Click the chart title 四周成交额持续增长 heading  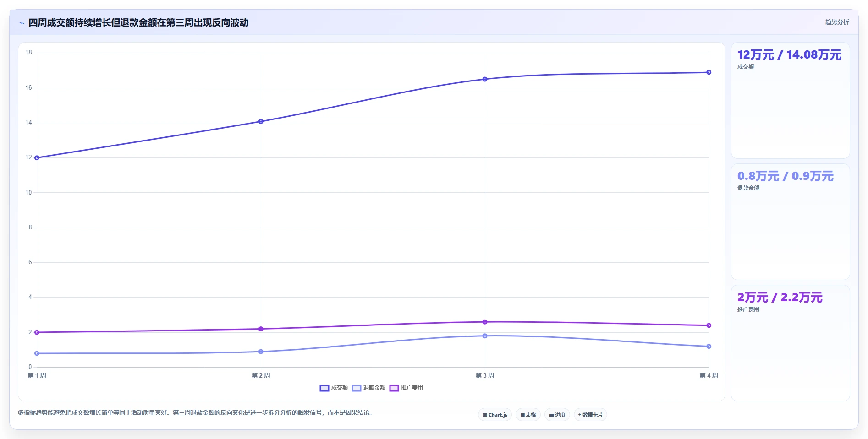coord(138,22)
